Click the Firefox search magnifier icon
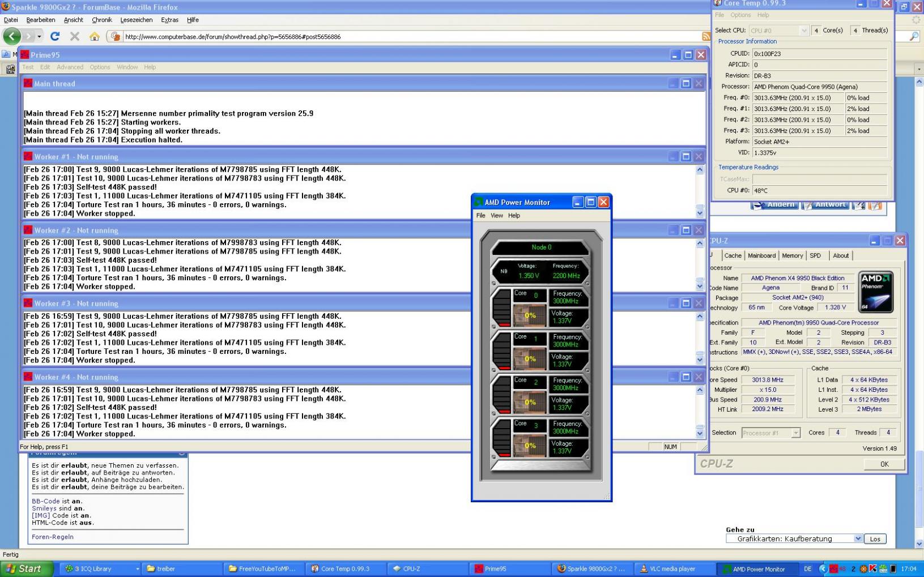 pos(914,36)
